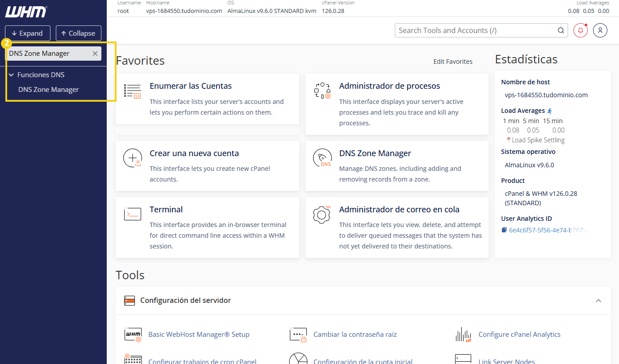The width and height of the screenshot is (619, 364).
Task: Click the WHM logo
Action: pos(26,12)
